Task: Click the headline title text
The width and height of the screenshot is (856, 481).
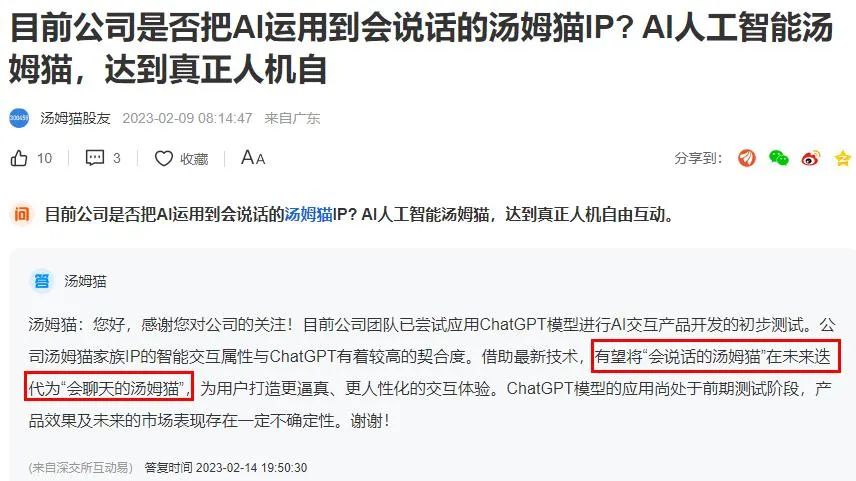Action: coord(421,49)
